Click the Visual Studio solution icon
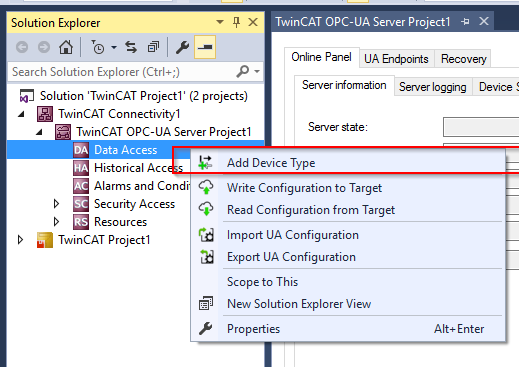Viewport: 519px width, 367px height. [x=27, y=96]
